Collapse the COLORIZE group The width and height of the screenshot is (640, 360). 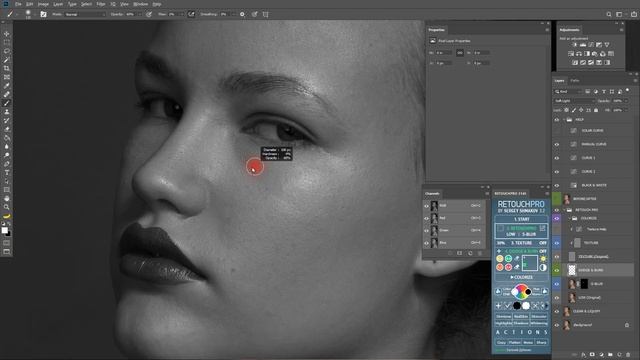point(569,218)
